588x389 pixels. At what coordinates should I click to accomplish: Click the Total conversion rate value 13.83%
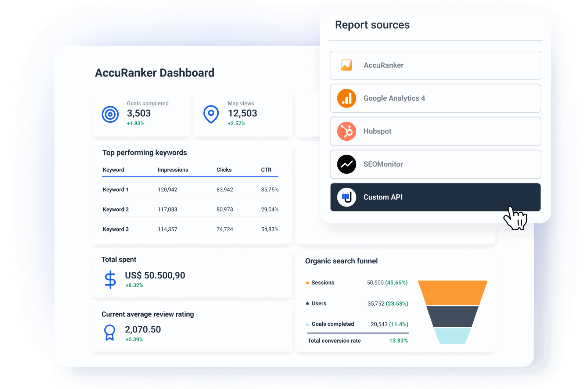(x=399, y=341)
